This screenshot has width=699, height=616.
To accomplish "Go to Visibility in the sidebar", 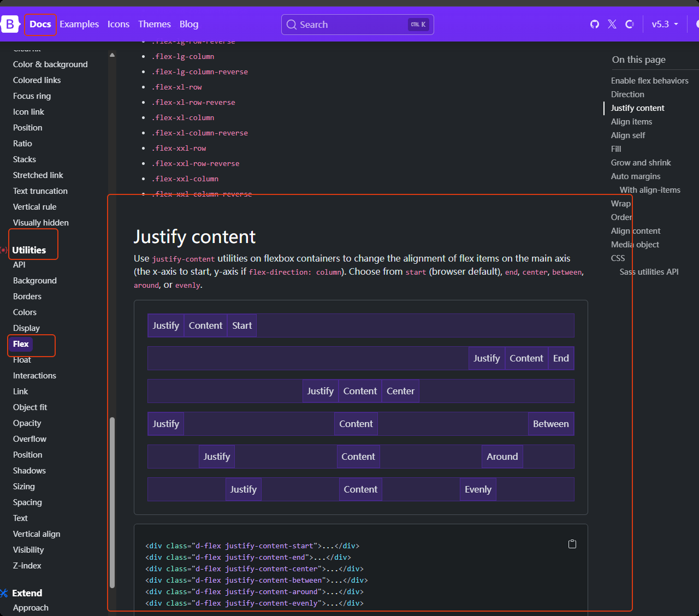I will coord(28,550).
